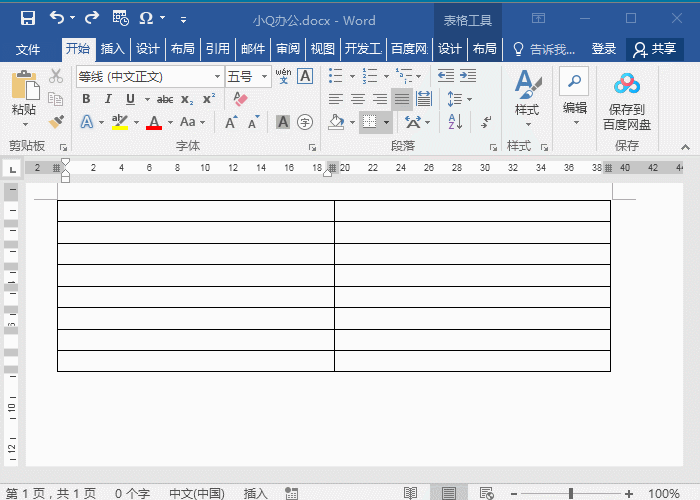Activate the Format Painter brush

56,121
